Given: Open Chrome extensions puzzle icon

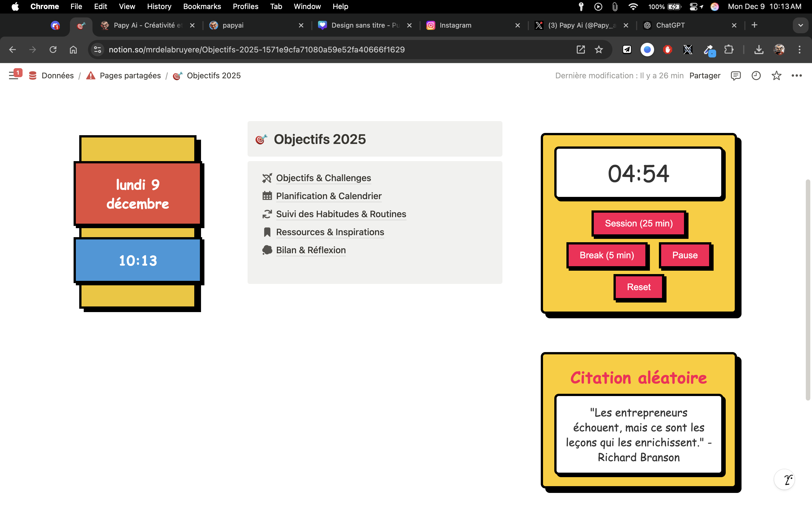Looking at the screenshot, I should [x=729, y=50].
